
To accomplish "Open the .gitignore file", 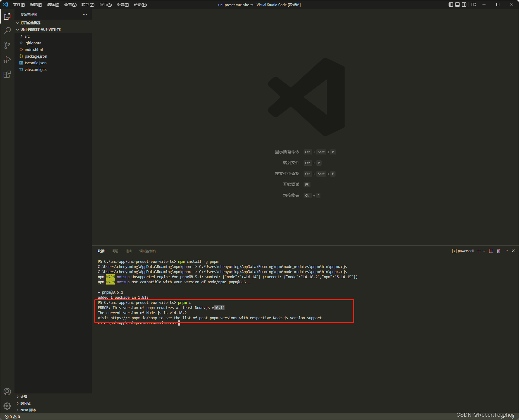I will coord(53,43).
